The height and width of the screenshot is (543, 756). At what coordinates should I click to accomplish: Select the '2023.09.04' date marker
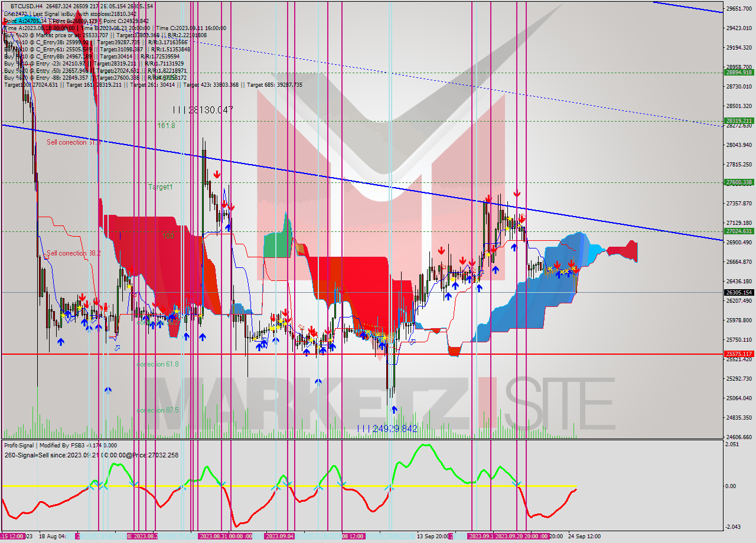280,537
